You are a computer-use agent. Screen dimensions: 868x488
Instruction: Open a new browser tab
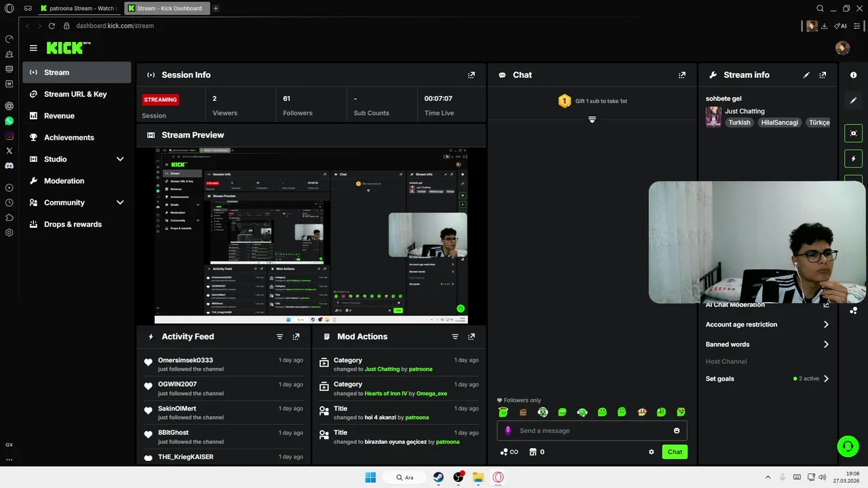click(216, 8)
